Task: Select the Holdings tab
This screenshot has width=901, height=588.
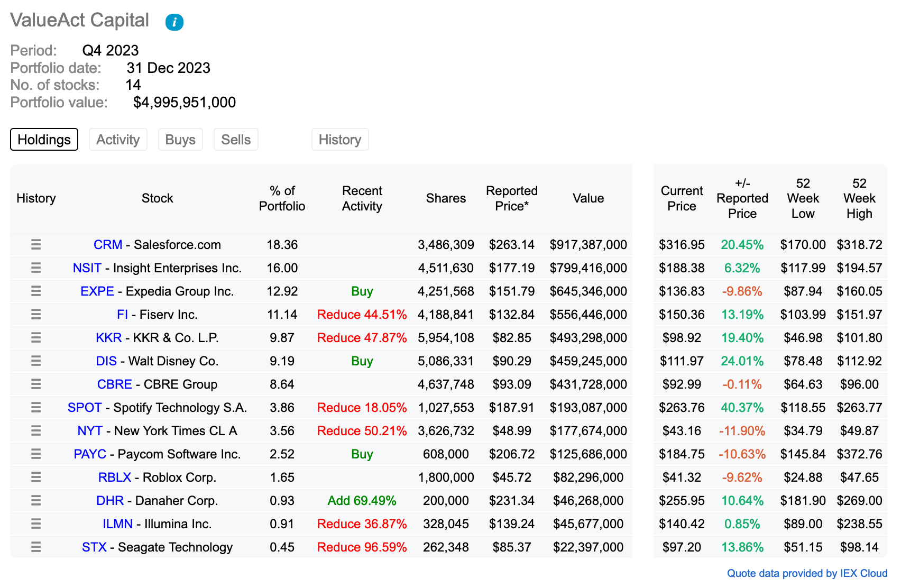Action: coord(44,140)
